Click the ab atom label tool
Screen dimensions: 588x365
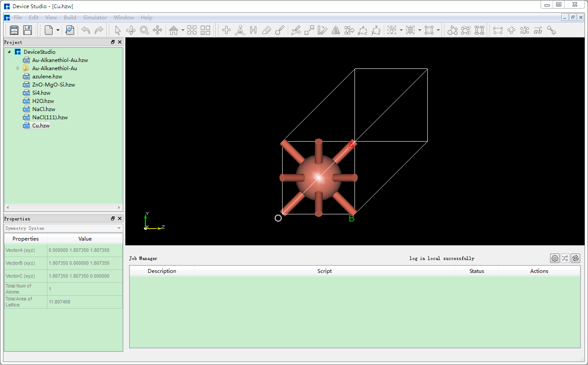click(538, 30)
